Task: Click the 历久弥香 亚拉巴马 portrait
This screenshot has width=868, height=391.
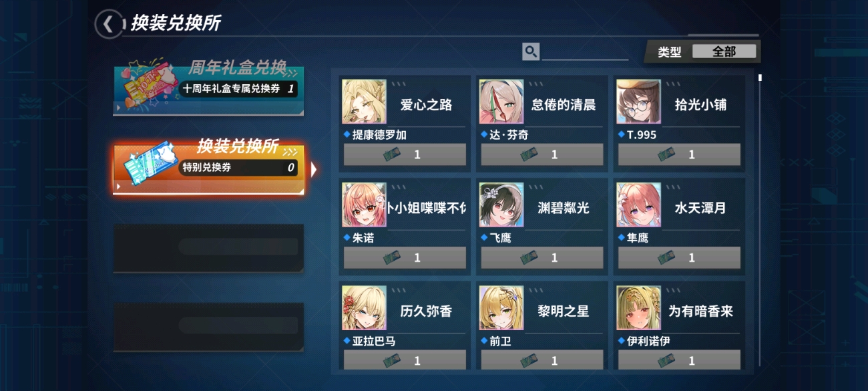Action: click(x=364, y=308)
